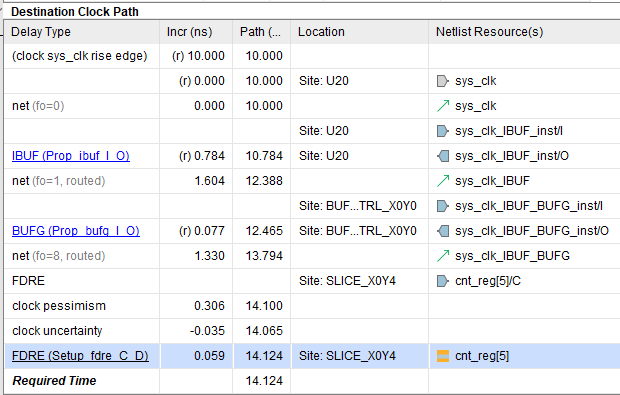620x395 pixels.
Task: Select the sys_clk_IBUF_inst/O resource text
Action: pos(512,156)
